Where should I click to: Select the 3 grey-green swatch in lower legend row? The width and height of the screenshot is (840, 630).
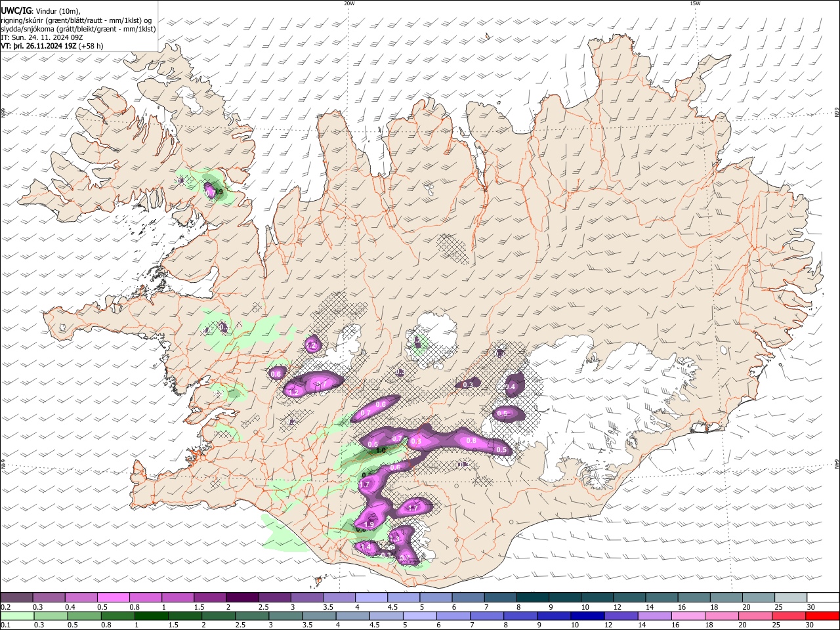coord(285,616)
